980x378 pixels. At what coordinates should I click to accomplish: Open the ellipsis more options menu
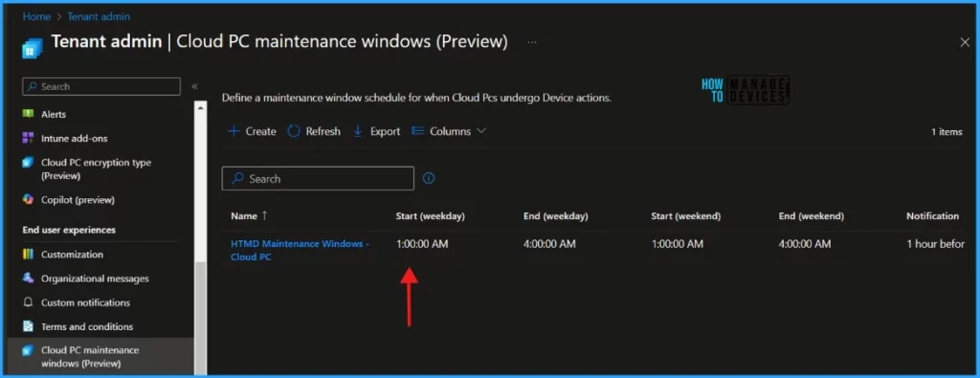coord(532,42)
